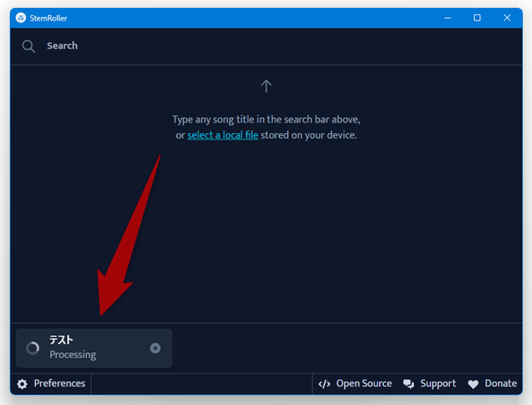
Task: Click the magnifying glass search icon
Action: pyautogui.click(x=29, y=46)
